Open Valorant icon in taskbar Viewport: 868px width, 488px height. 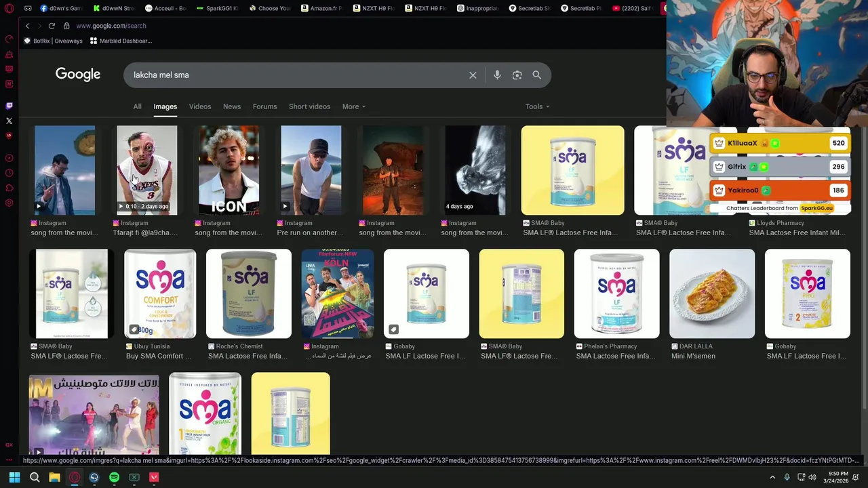pos(154,477)
